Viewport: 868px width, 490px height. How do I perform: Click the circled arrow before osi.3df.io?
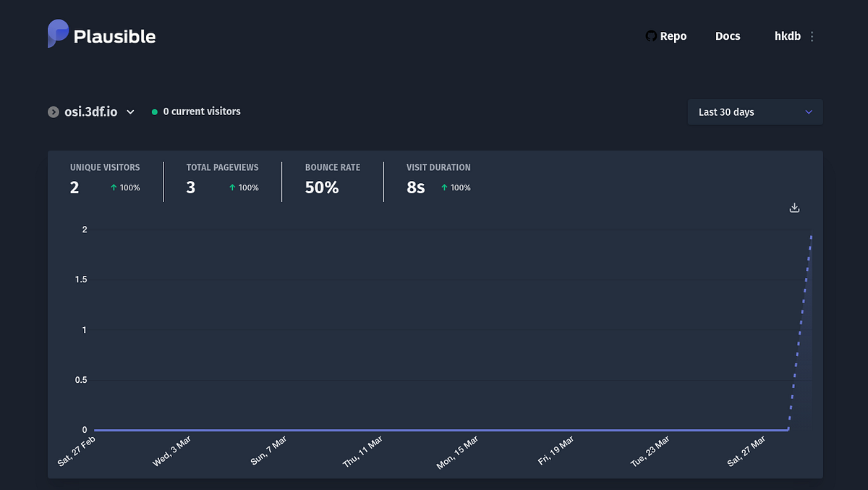(x=53, y=111)
